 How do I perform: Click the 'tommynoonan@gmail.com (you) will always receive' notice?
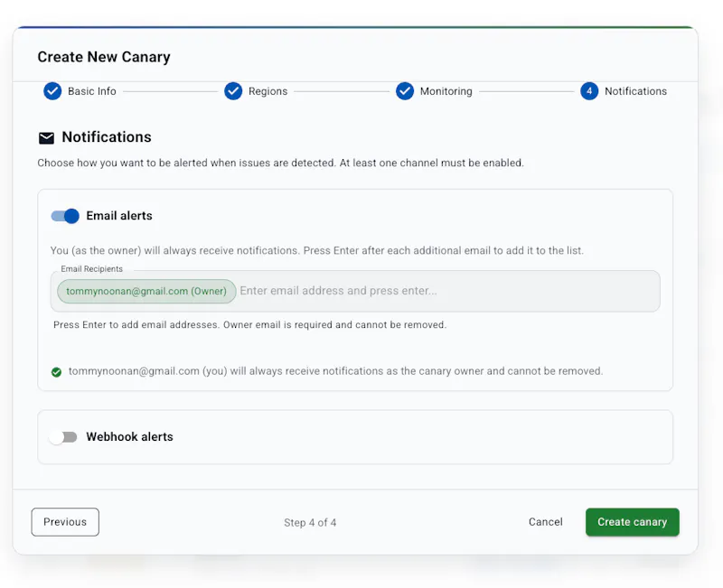coord(335,371)
